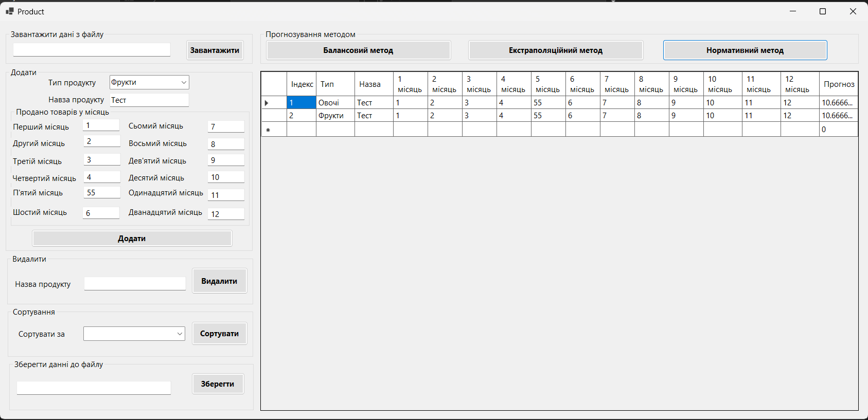868x420 pixels.
Task: Select Тест name cell in Овочі row
Action: (x=374, y=103)
